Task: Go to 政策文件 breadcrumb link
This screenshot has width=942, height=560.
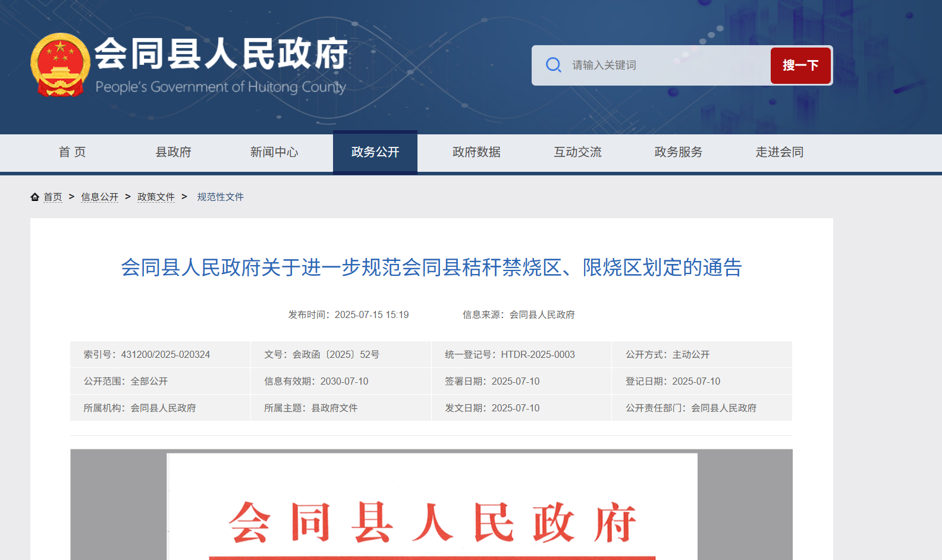Action: click(x=156, y=197)
